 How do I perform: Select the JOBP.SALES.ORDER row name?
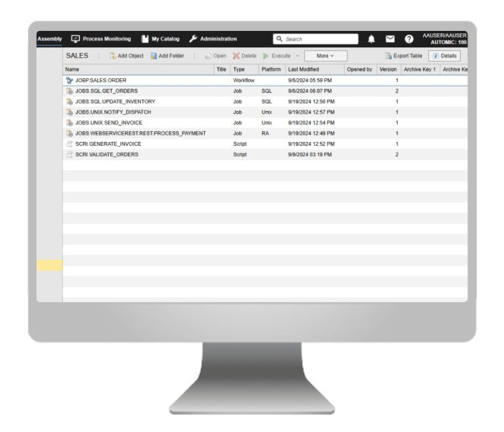[x=101, y=80]
